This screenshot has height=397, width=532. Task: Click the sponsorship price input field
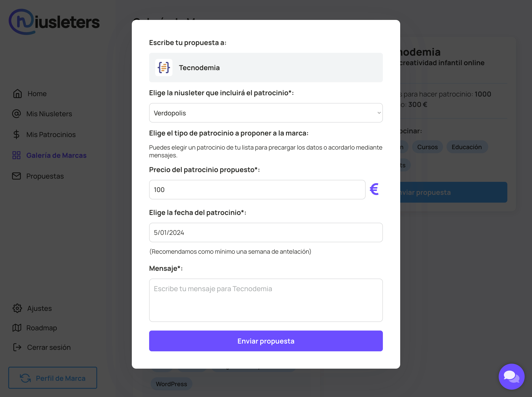[257, 190]
